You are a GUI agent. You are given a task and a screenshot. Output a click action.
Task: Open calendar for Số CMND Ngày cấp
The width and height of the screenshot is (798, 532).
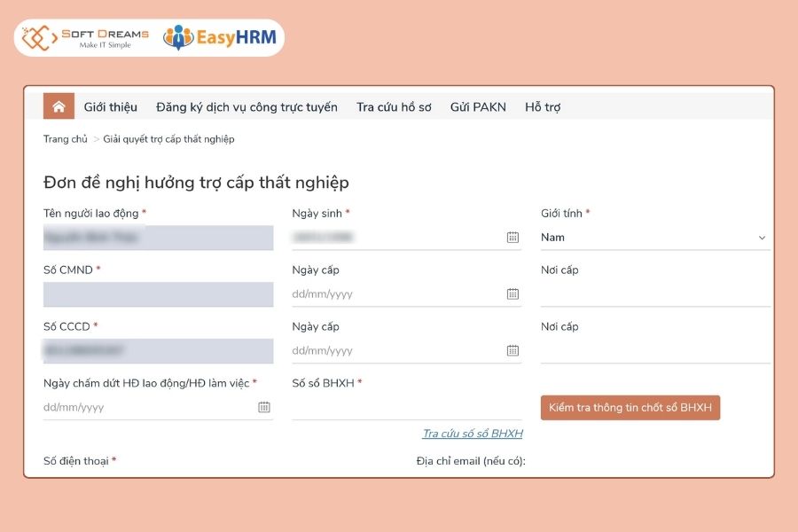(512, 293)
